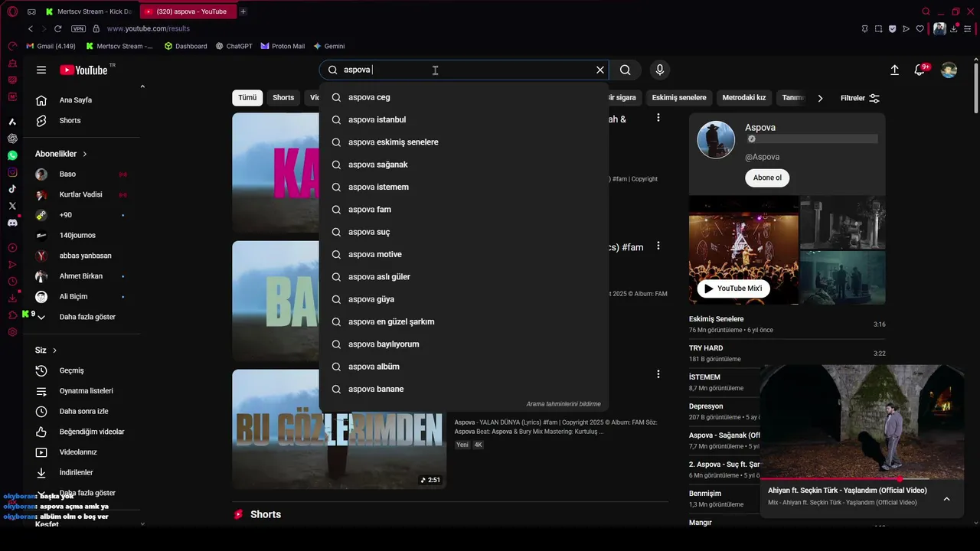Image resolution: width=980 pixels, height=551 pixels.
Task: Click 'Arama tahminlerini bildirme' link
Action: click(563, 404)
